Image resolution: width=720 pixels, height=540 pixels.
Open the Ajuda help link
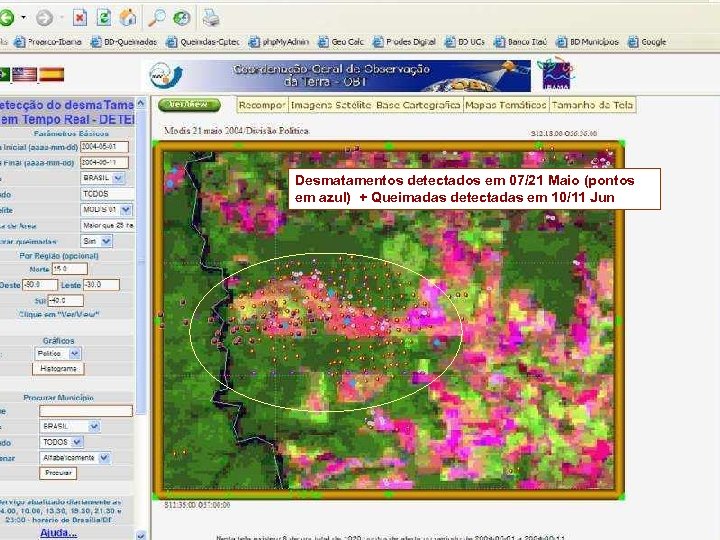click(58, 533)
